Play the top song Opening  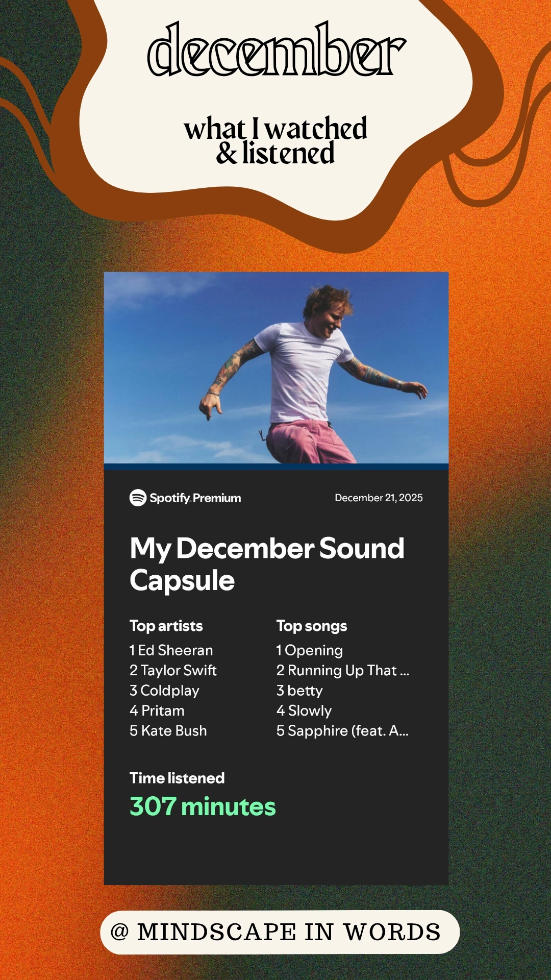pos(310,650)
